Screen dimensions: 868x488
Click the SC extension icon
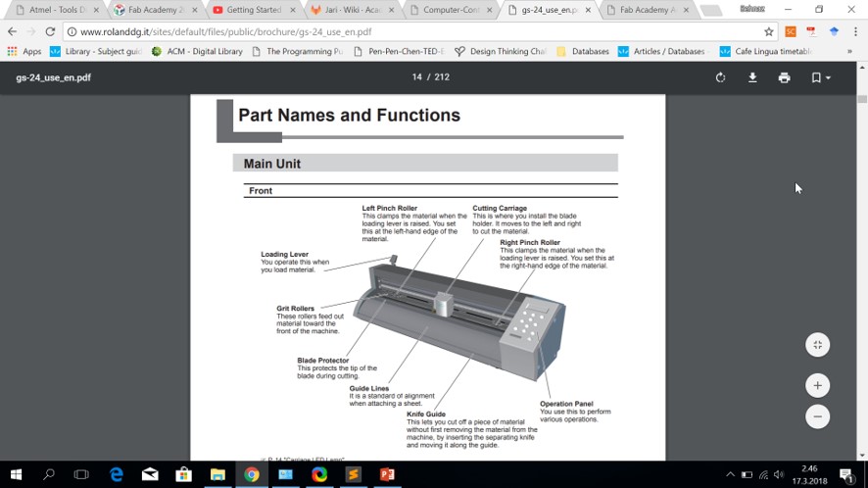click(x=791, y=31)
